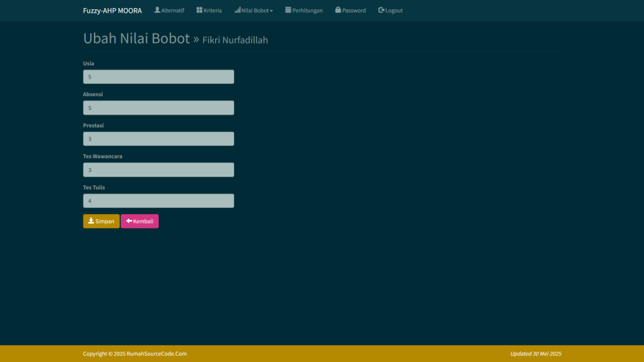Click the grid icon beside Kriteria
Viewport: 644px width, 362px height.
pos(199,10)
